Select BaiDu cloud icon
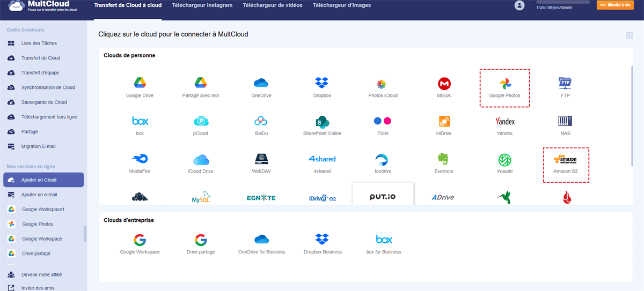 pyautogui.click(x=261, y=125)
